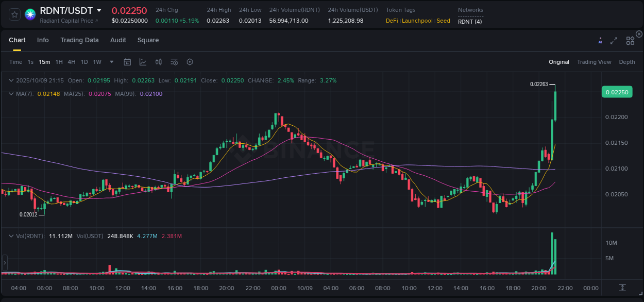The image size is (644, 302).
Task: Open the indicator settings list icon
Action: pyautogui.click(x=174, y=62)
